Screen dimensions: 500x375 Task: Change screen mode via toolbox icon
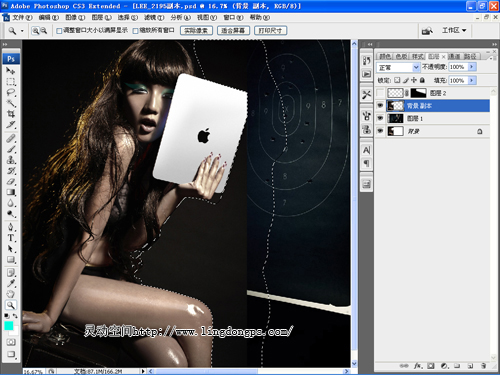point(11,354)
